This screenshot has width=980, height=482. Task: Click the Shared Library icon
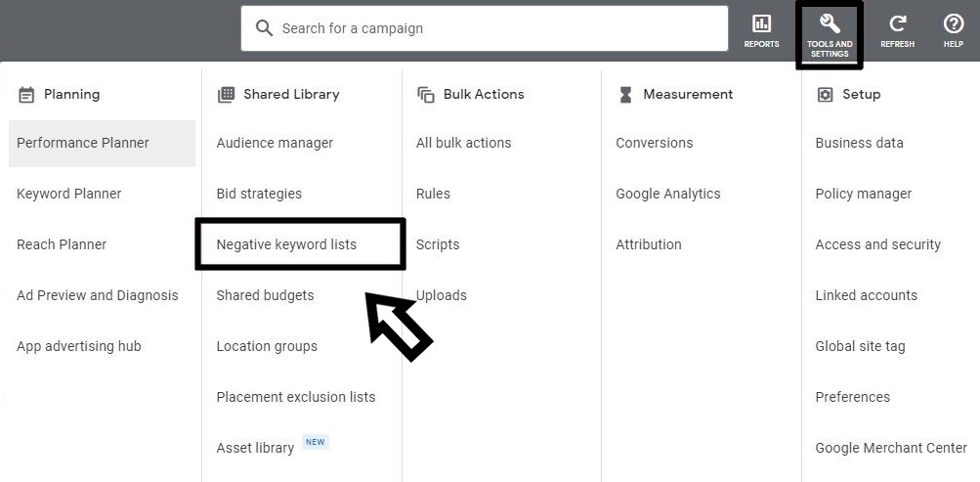click(226, 95)
